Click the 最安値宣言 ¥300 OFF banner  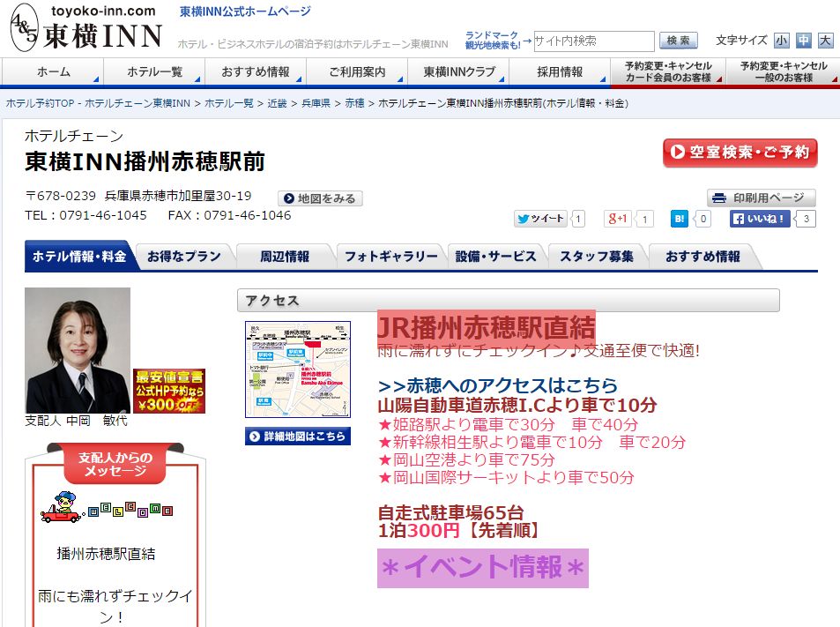[x=169, y=392]
